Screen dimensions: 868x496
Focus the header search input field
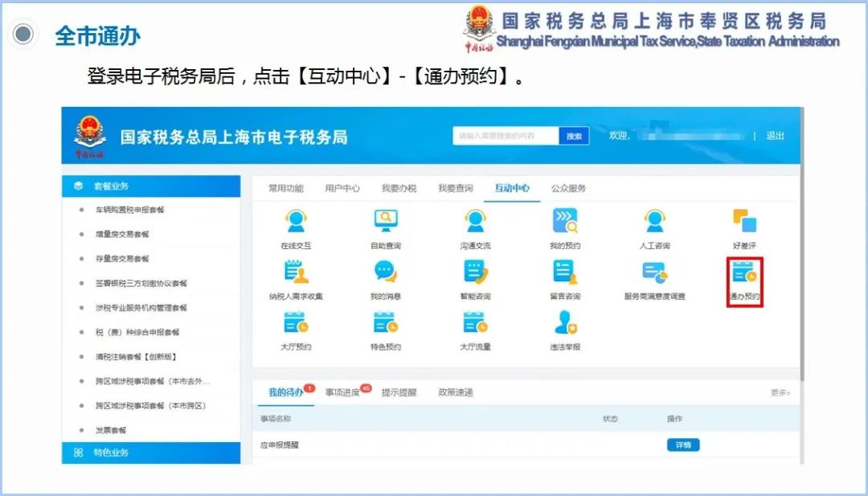tap(506, 136)
